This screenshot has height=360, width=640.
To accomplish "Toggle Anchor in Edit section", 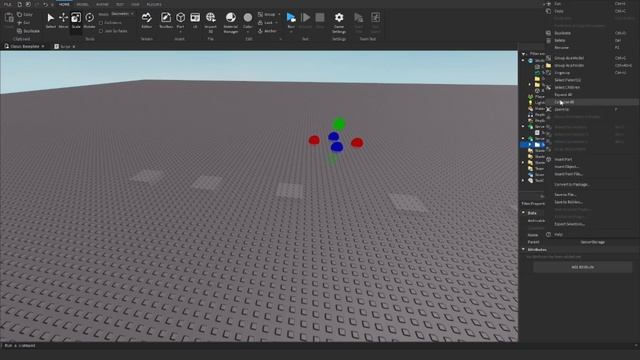I will (267, 31).
